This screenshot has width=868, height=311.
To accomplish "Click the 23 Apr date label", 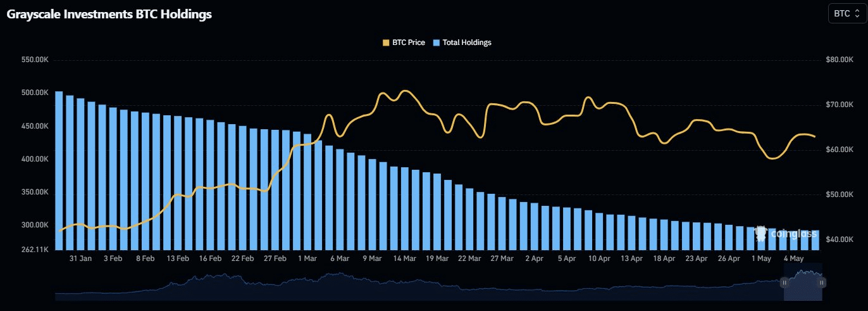I will (x=696, y=259).
